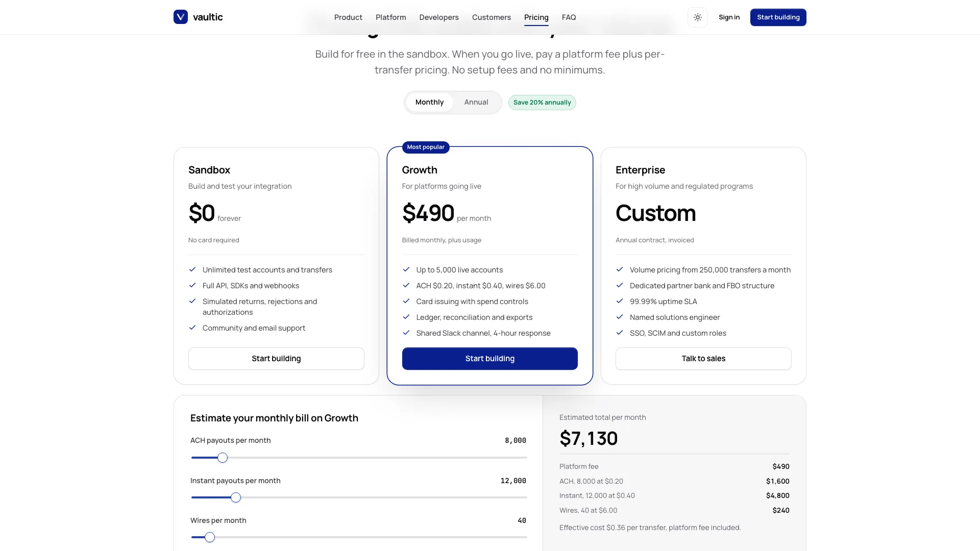This screenshot has width=980, height=551.
Task: Click the checkmark beside Full API, SDKs and webhooks
Action: 192,285
